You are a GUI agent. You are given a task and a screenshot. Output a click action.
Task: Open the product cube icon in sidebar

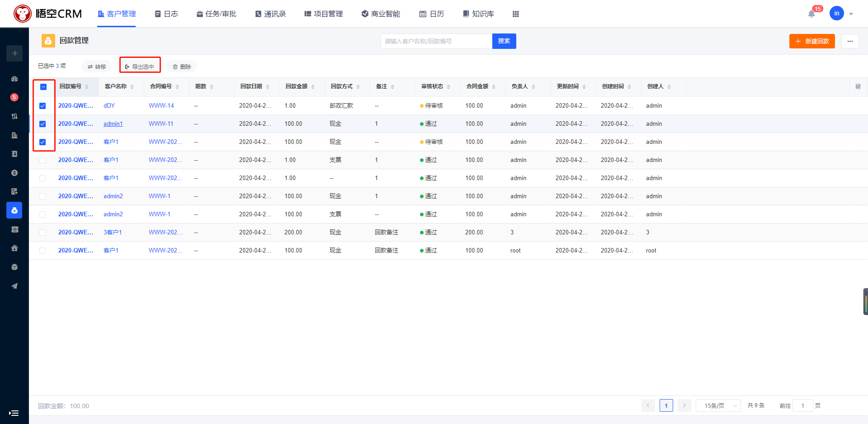click(14, 267)
